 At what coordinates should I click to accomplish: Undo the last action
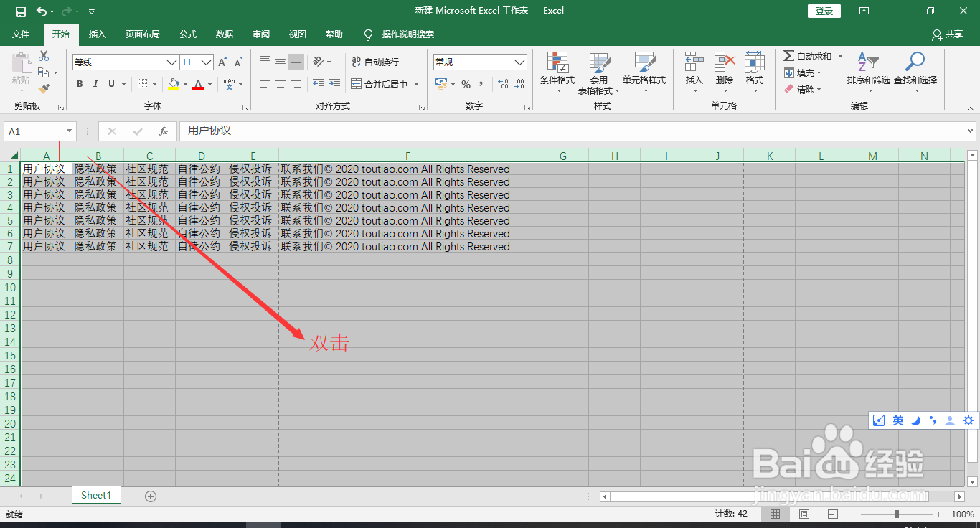(x=42, y=11)
